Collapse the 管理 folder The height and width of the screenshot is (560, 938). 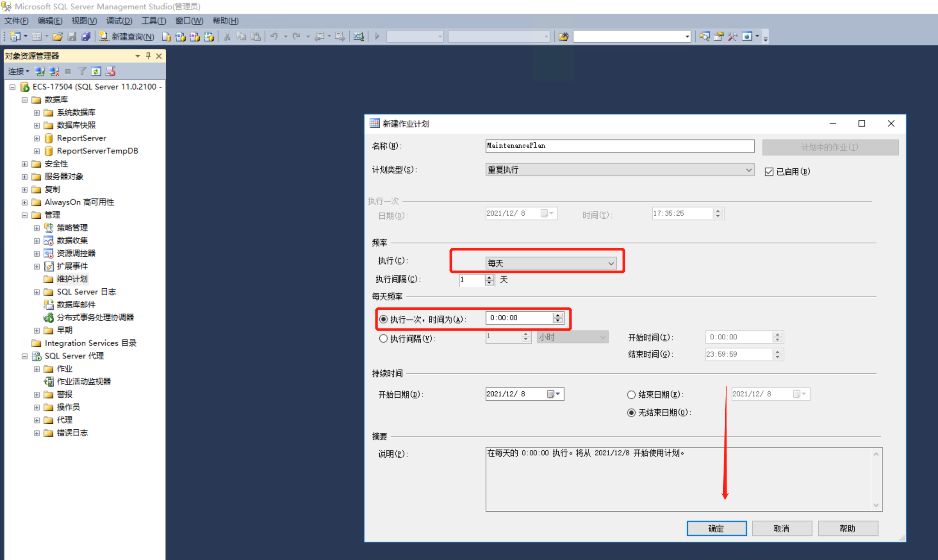[25, 215]
